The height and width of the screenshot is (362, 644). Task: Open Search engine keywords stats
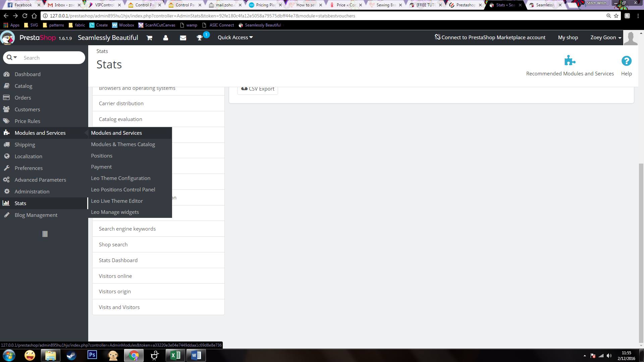158,229
